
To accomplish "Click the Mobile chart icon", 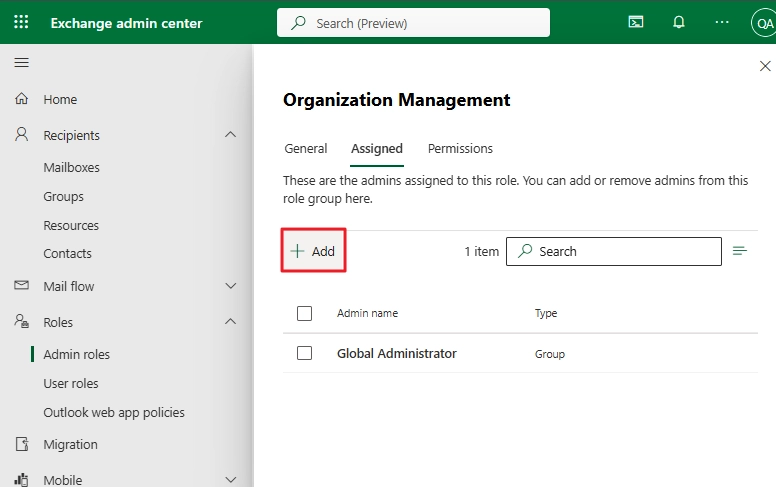I will [21, 480].
